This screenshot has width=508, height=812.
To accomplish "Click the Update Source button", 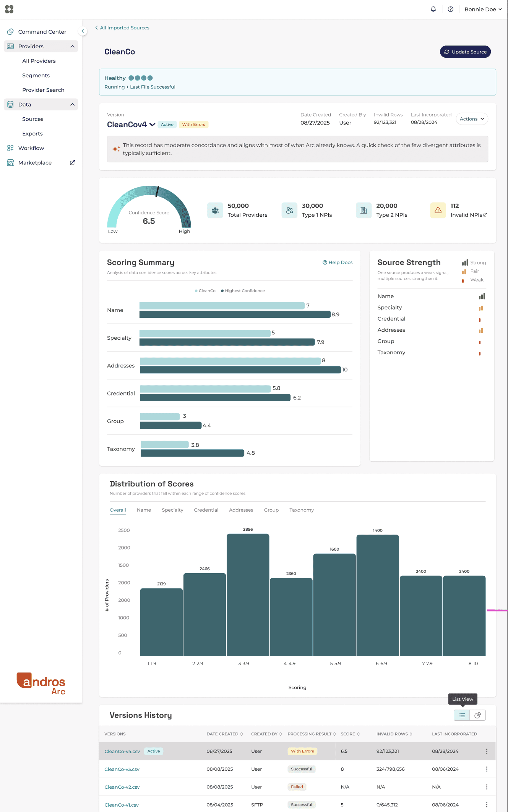I will [x=465, y=52].
